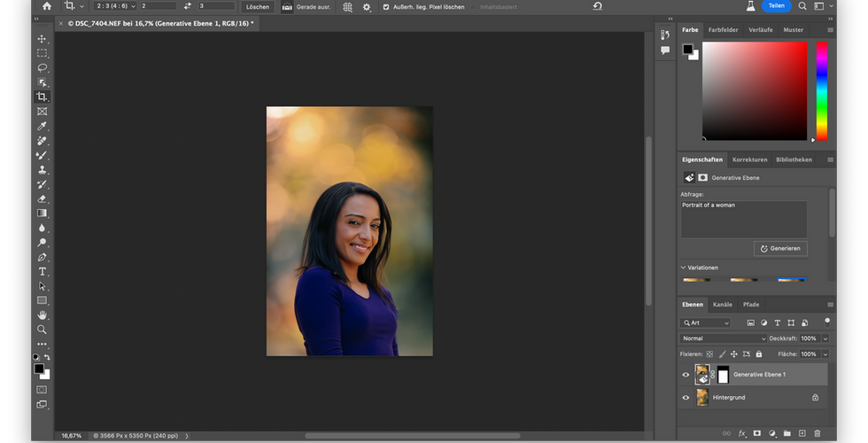Toggle lock image pixels brush icon
This screenshot has width=868, height=443.
coord(722,354)
